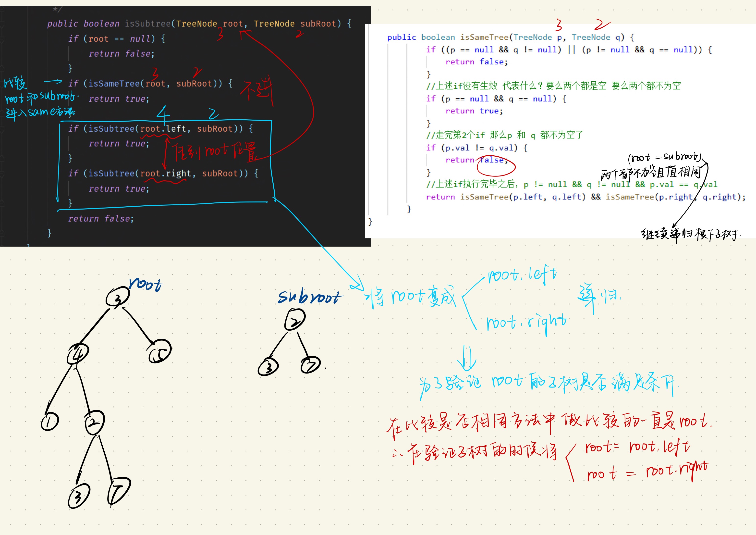Click 'p.val != q.val' condition in white code

point(479,148)
